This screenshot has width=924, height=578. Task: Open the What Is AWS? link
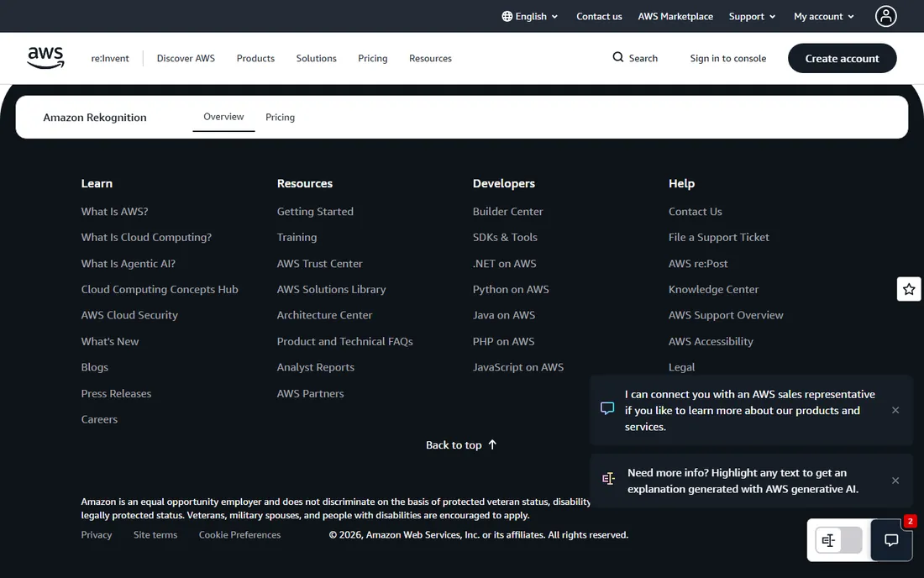[114, 211]
